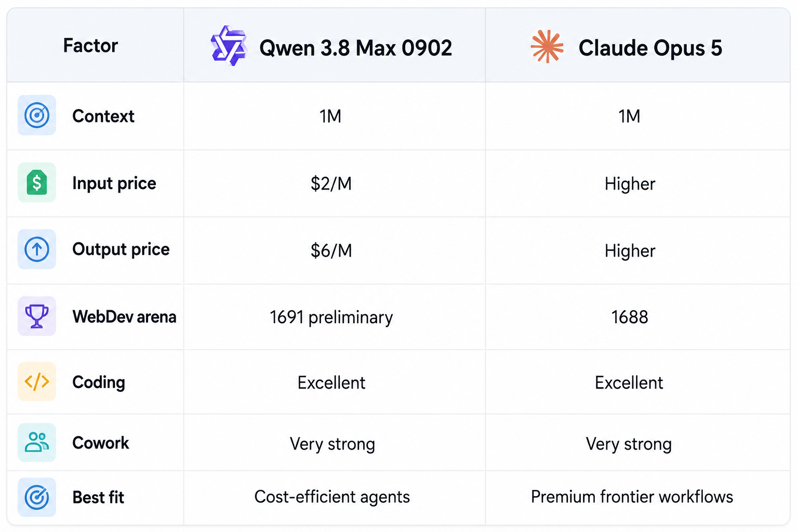This screenshot has width=798, height=532.
Task: Click the "WebDev arena" row label
Action: (125, 316)
